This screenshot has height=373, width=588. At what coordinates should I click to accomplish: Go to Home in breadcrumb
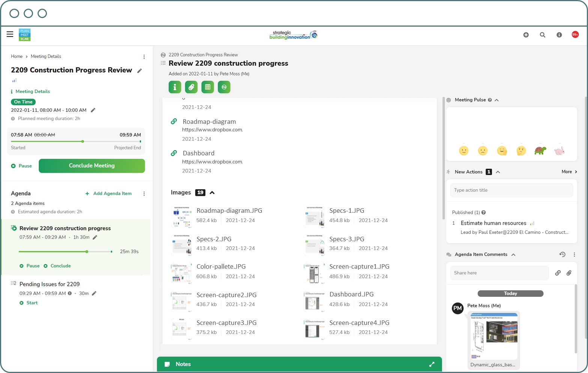point(17,56)
